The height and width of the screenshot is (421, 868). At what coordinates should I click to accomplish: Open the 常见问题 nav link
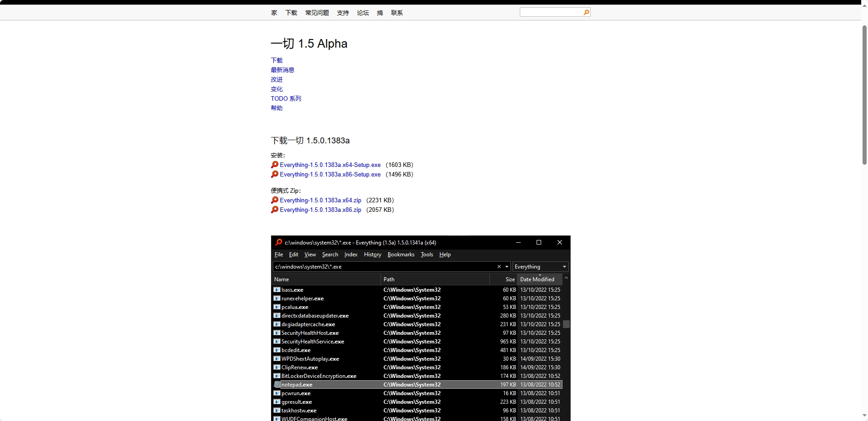point(317,13)
